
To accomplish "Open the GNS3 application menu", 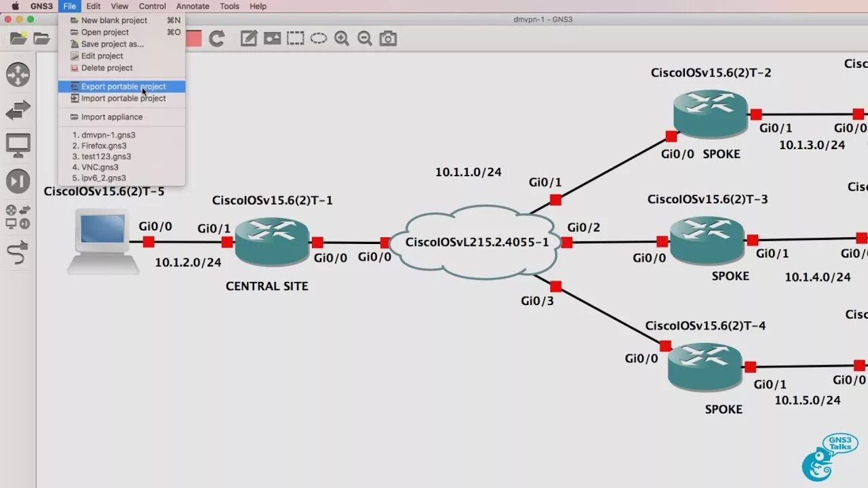I will coord(41,6).
